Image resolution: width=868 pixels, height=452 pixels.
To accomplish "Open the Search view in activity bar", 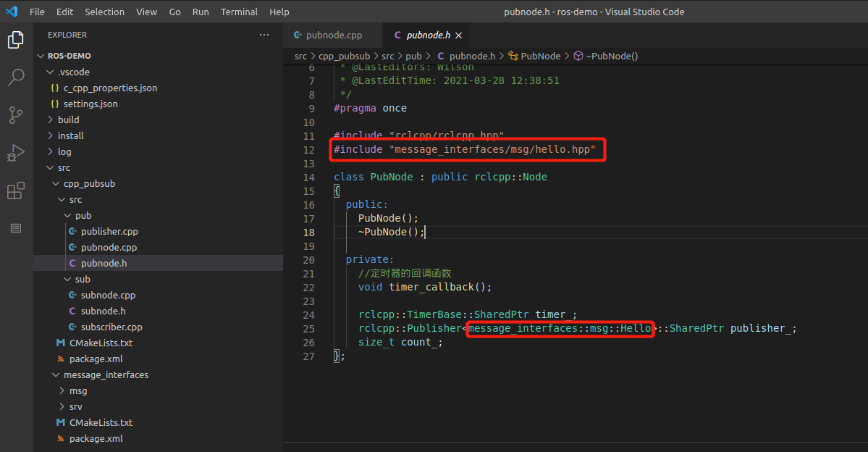I will (15, 78).
